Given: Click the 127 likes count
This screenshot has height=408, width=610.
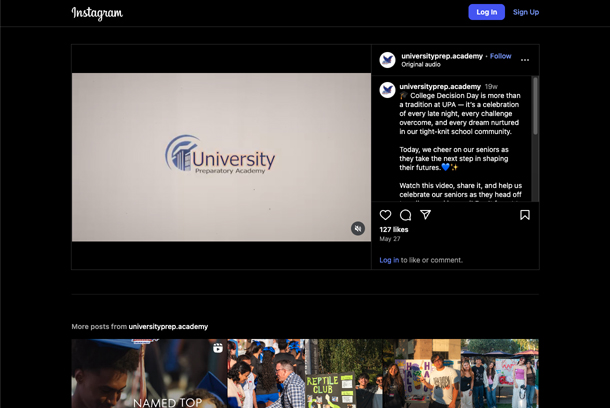Looking at the screenshot, I should coord(394,229).
